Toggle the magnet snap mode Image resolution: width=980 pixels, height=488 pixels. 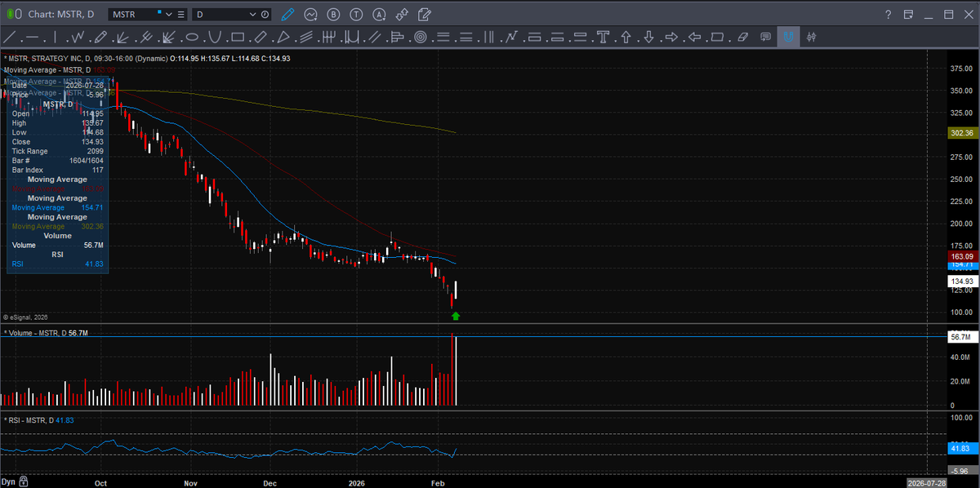pos(788,37)
